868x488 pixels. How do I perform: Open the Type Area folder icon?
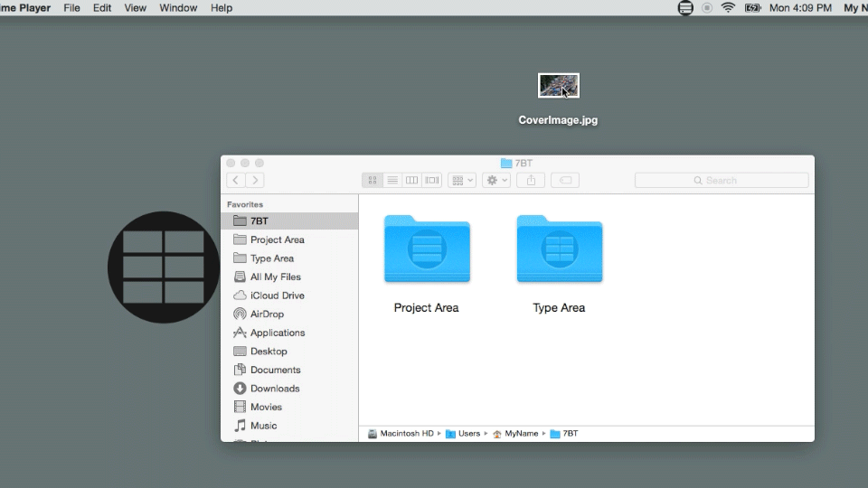pos(559,249)
